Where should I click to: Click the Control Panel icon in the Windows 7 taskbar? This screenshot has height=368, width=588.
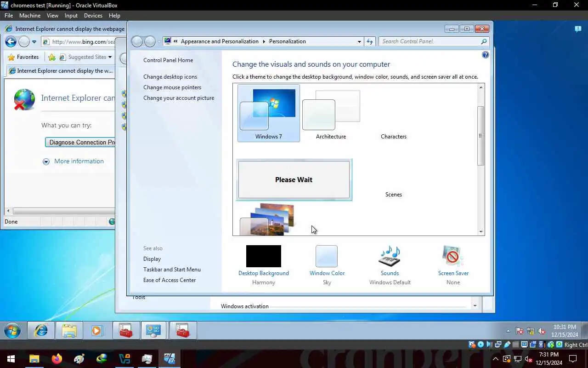tap(153, 331)
